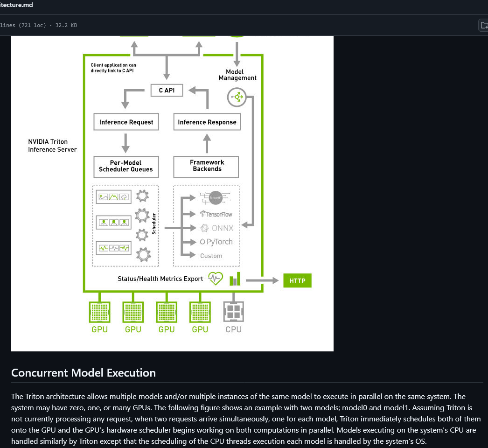Click the green metrics bar chart icon
The image size is (488, 448).
[235, 279]
